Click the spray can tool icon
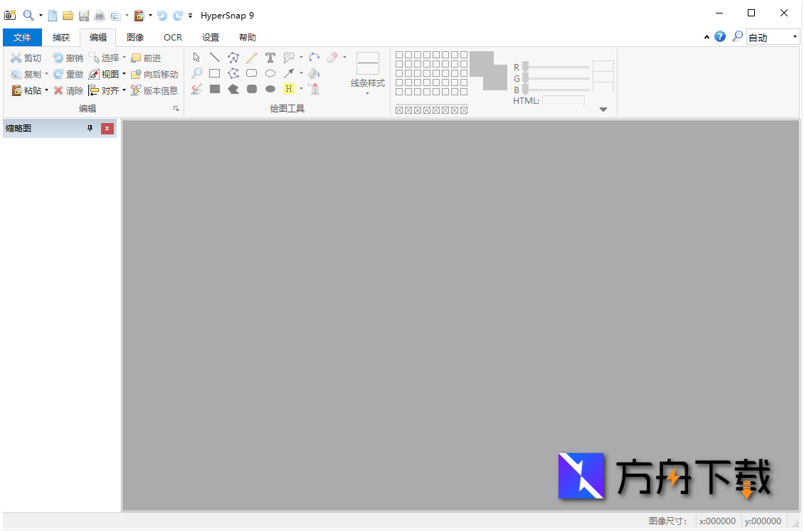 314,89
